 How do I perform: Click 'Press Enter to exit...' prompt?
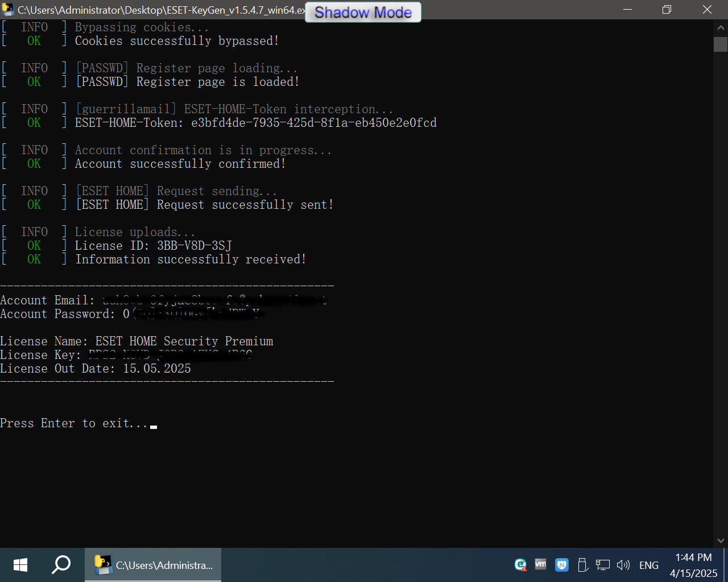tap(74, 423)
